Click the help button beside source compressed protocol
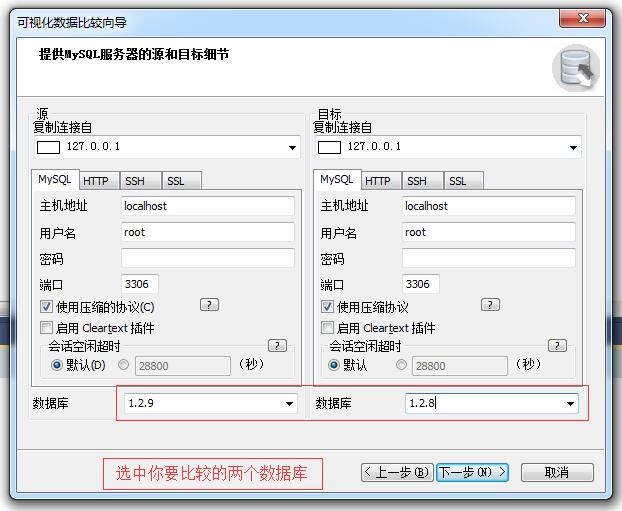622x511 pixels. (x=209, y=305)
